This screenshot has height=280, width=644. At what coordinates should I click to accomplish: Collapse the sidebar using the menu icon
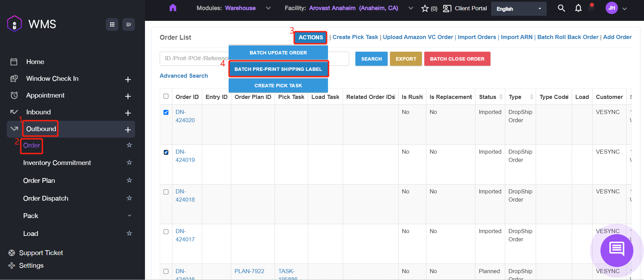point(129,24)
